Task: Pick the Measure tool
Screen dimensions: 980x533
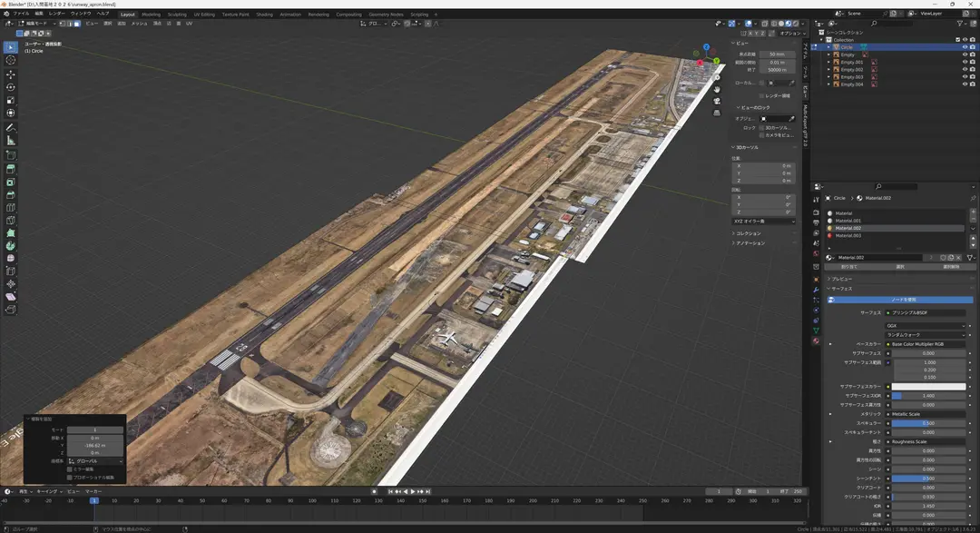Action: (11, 141)
